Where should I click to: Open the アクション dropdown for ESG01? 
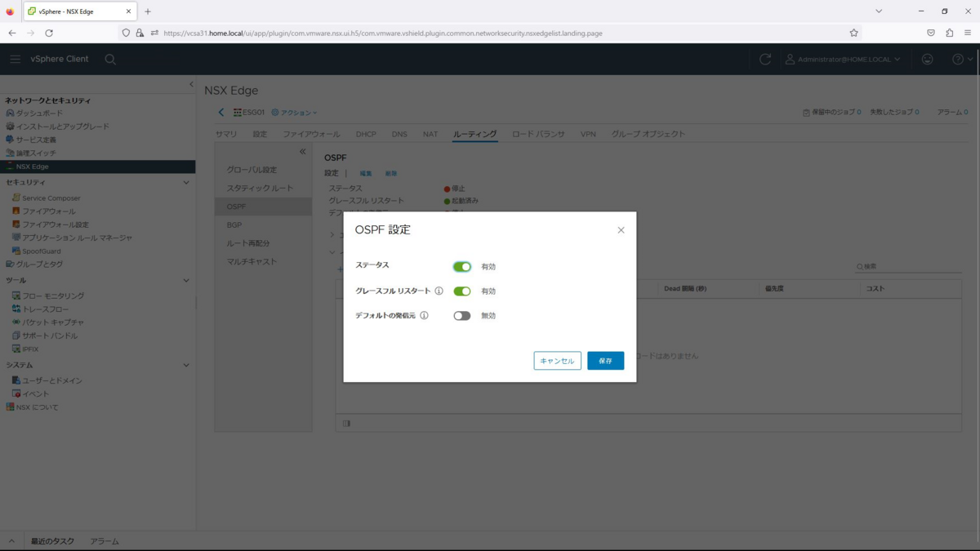[x=294, y=113]
